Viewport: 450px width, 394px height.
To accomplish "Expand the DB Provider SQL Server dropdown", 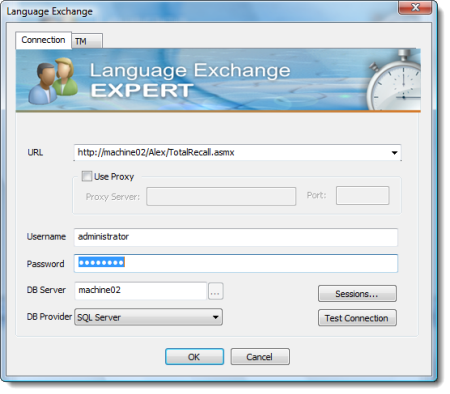I will point(148,317).
